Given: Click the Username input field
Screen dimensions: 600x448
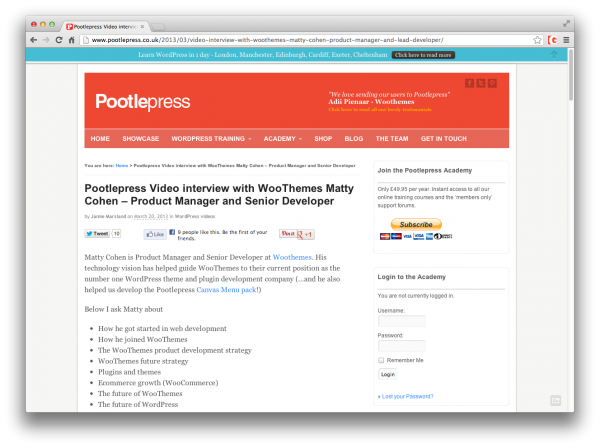Looking at the screenshot, I should (401, 321).
